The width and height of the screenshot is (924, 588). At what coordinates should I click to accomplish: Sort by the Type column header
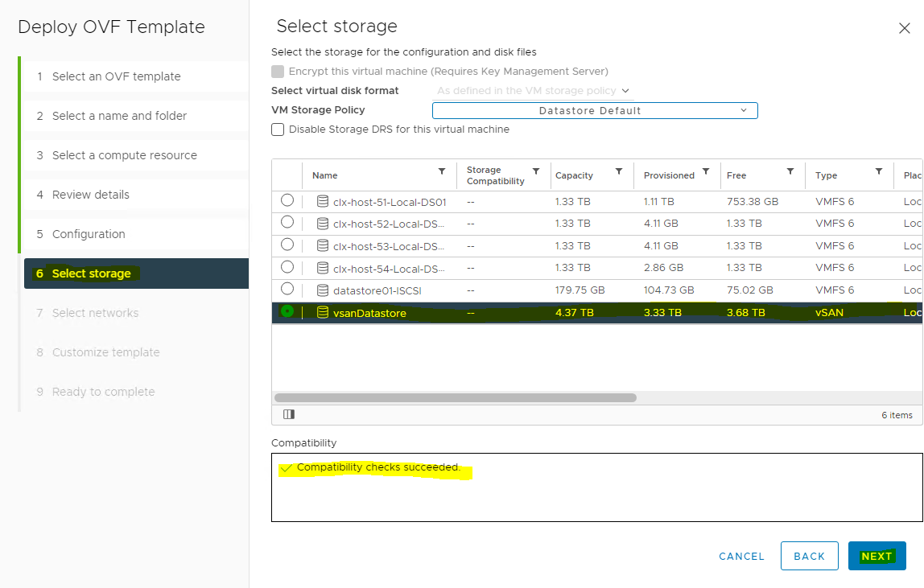coord(826,175)
